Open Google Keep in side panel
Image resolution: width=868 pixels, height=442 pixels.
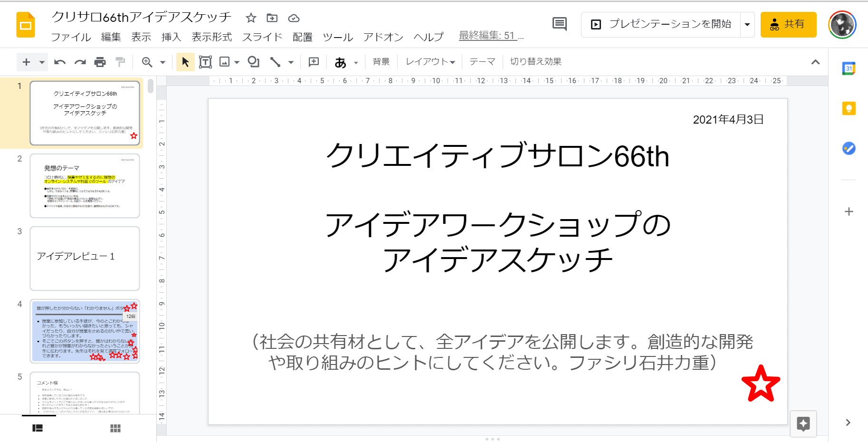point(849,108)
